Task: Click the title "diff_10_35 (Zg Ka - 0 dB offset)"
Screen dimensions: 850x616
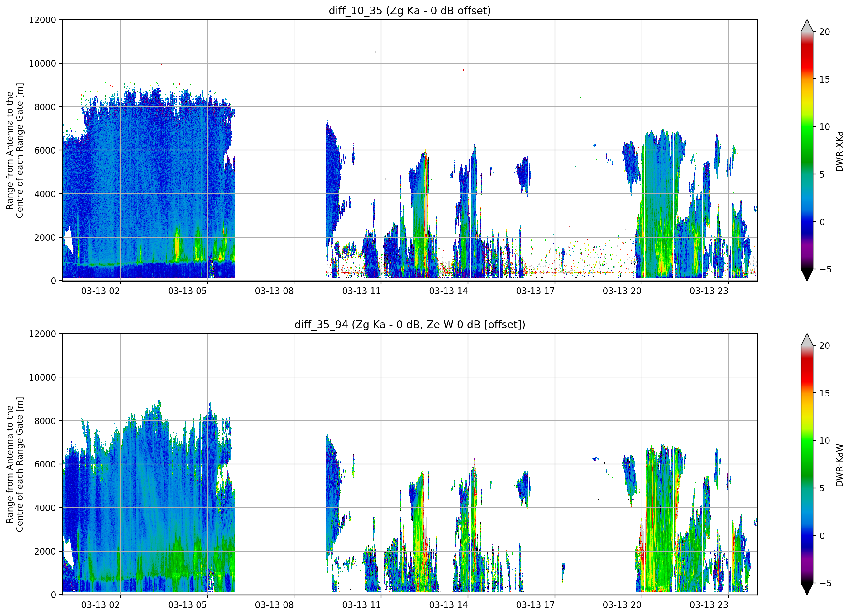Action: coord(410,11)
